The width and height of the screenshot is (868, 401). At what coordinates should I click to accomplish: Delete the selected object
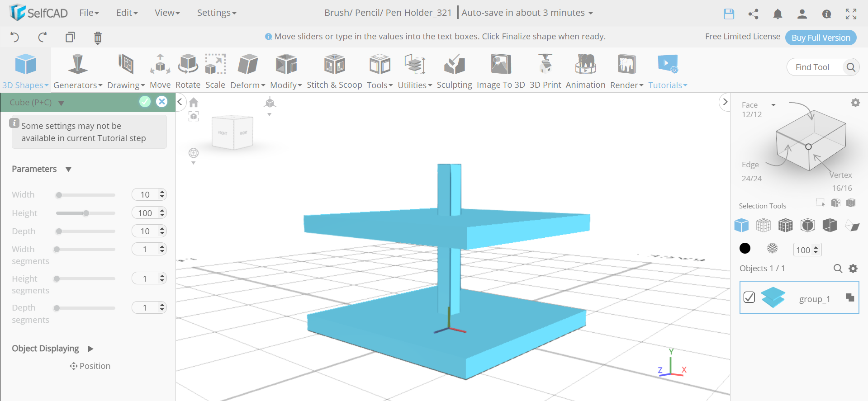(x=98, y=38)
